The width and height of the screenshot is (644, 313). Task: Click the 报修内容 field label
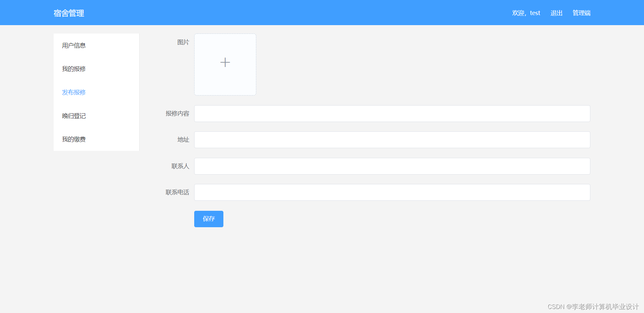[x=177, y=114]
